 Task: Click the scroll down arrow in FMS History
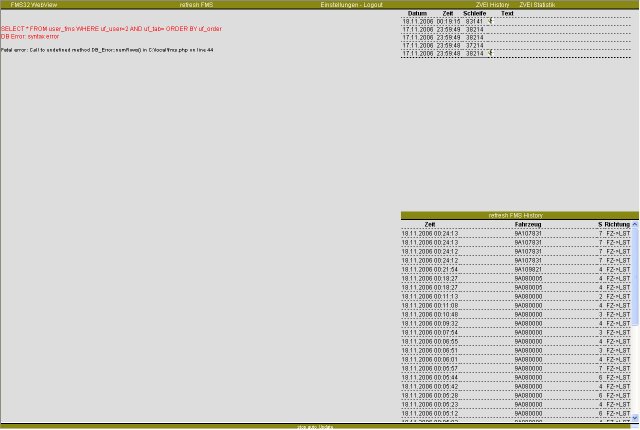coord(635,418)
